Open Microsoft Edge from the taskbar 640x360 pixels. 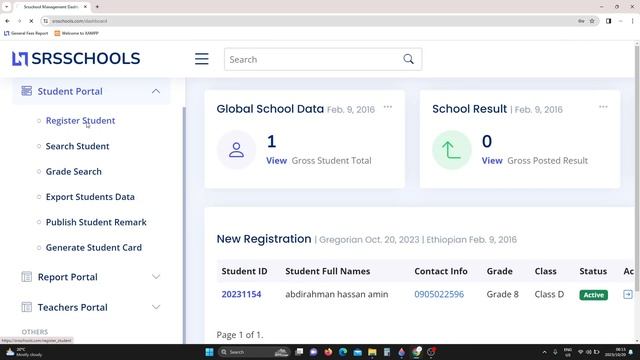[x=343, y=352]
